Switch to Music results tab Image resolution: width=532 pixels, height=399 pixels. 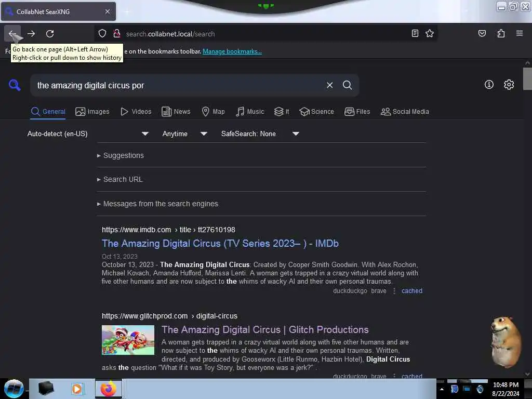tap(250, 112)
